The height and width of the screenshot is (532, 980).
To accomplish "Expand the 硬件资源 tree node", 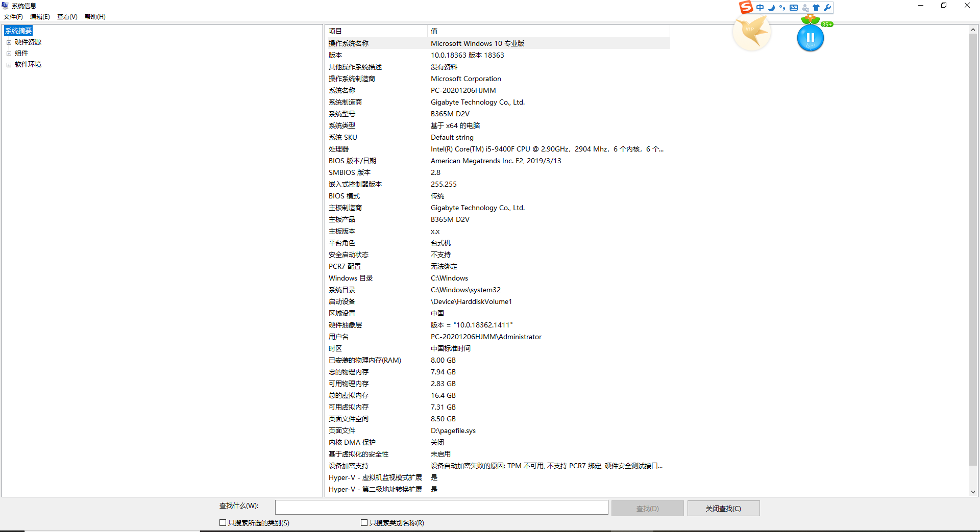I will coord(9,42).
